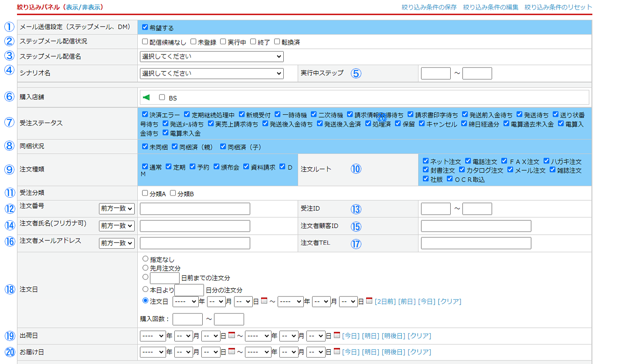Viewport: 632px width, 364px height.
Task: Open the calendar for 注文日 end date
Action: coord(369,301)
